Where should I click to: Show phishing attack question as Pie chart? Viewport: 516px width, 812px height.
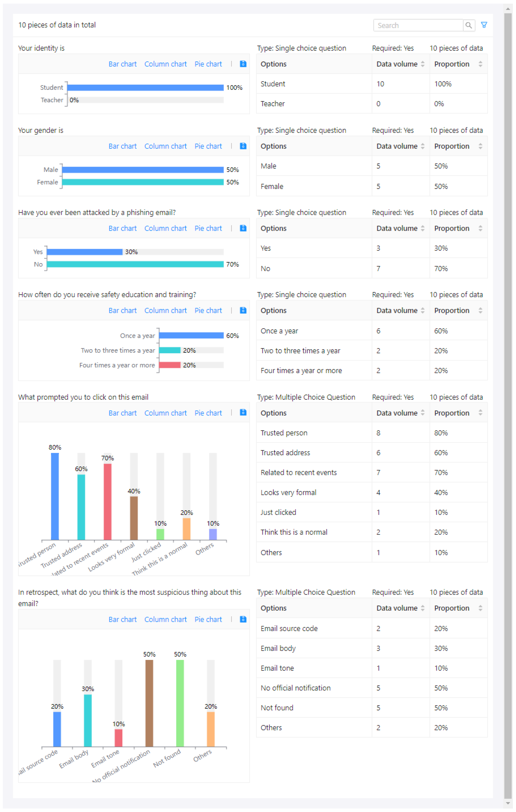[x=208, y=228]
